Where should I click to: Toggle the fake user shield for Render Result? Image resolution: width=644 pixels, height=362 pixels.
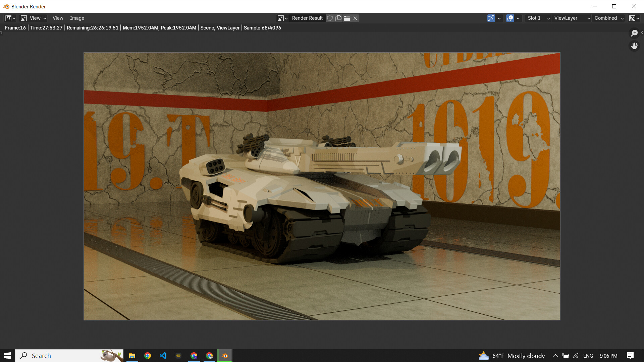point(330,18)
